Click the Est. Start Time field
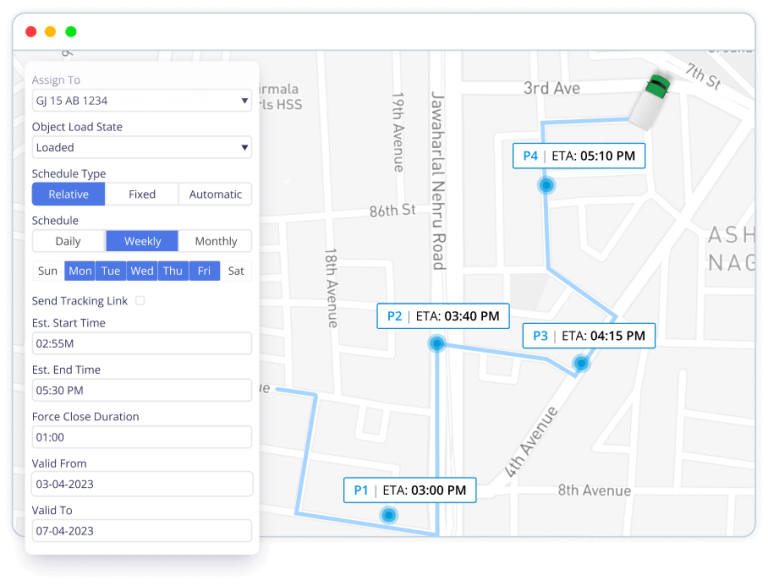The image size is (768, 586). 141,343
